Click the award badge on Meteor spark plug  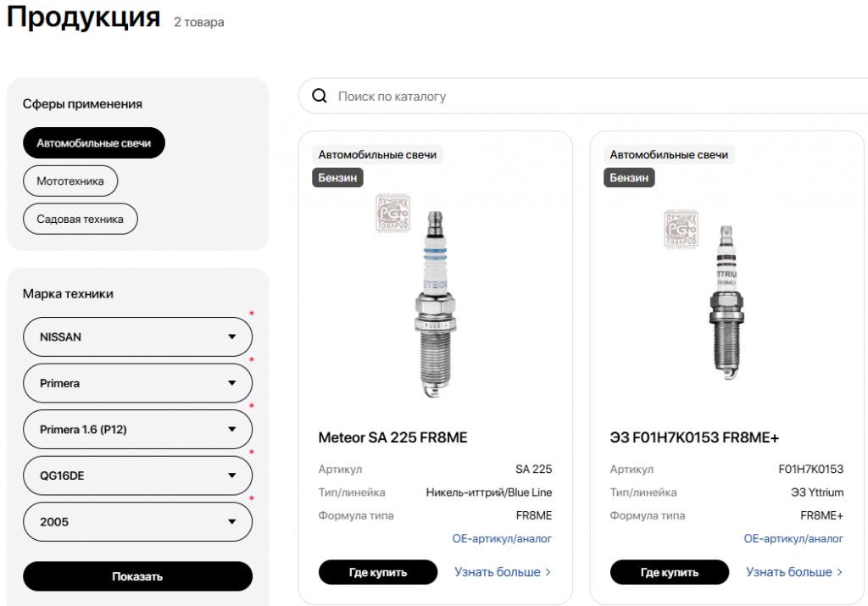392,213
